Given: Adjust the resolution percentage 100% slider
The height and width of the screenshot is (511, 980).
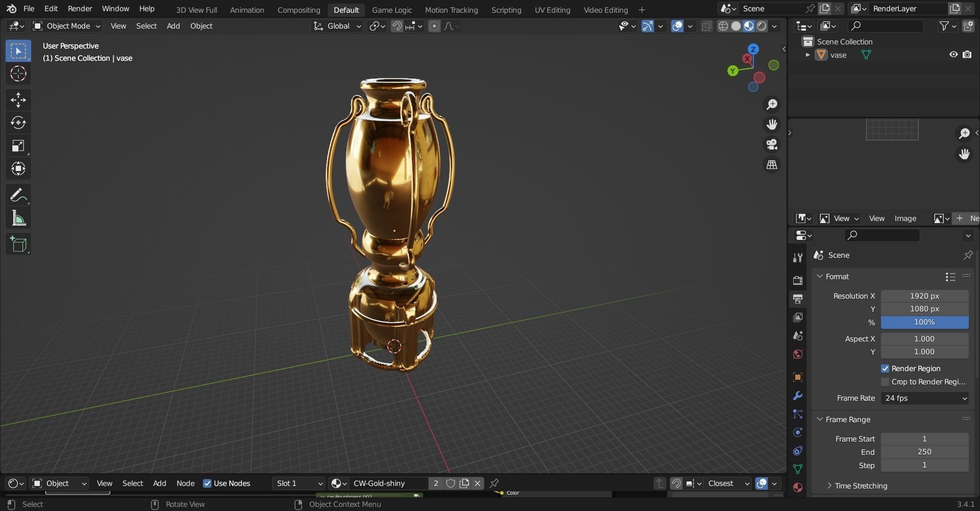Looking at the screenshot, I should tap(924, 322).
